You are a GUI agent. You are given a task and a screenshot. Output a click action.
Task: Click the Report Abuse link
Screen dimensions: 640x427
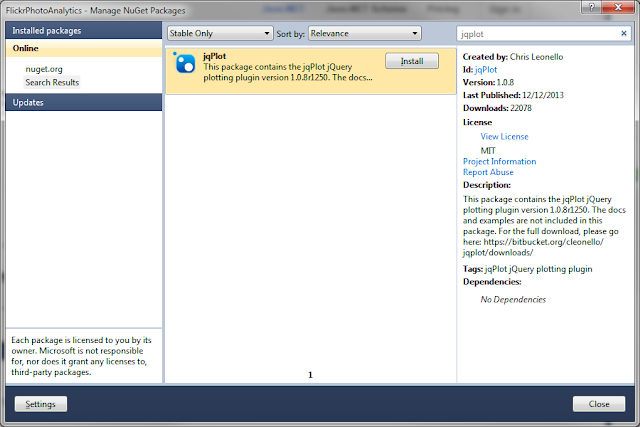[488, 172]
